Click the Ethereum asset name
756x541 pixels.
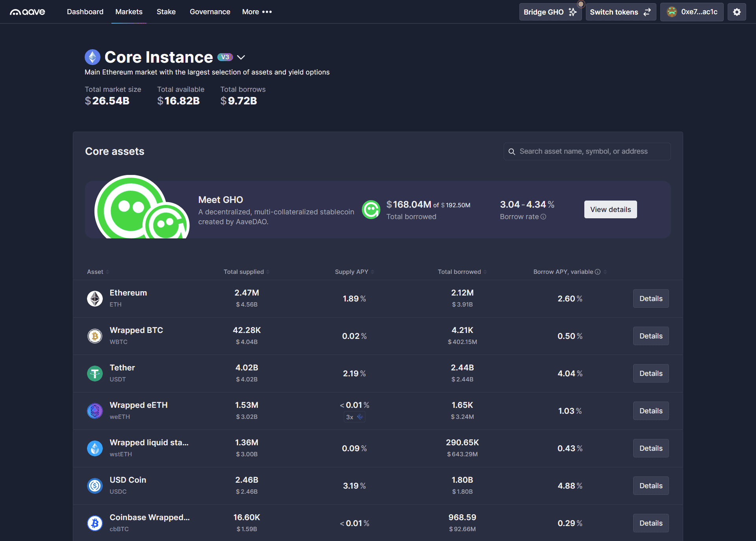click(x=128, y=293)
